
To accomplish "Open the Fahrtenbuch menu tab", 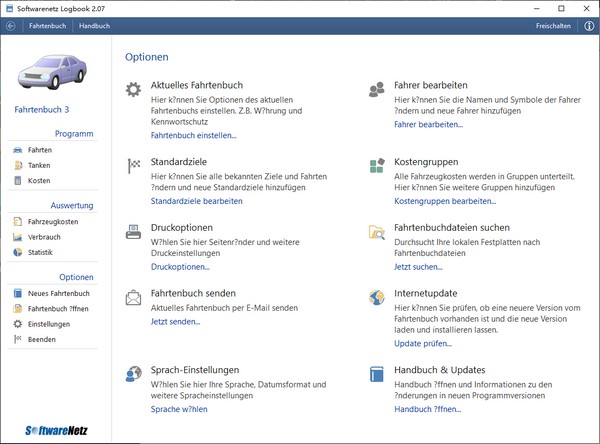I will [47, 25].
